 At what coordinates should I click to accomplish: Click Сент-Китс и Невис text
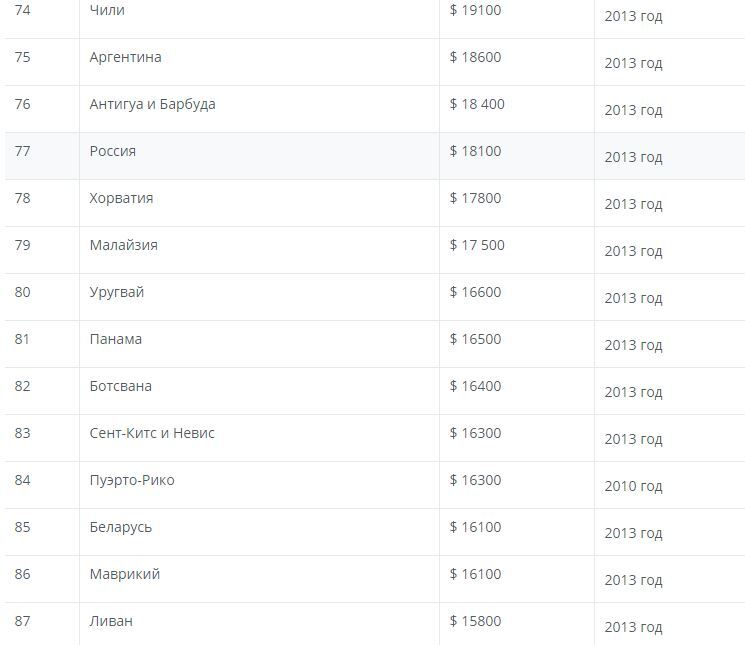point(152,433)
